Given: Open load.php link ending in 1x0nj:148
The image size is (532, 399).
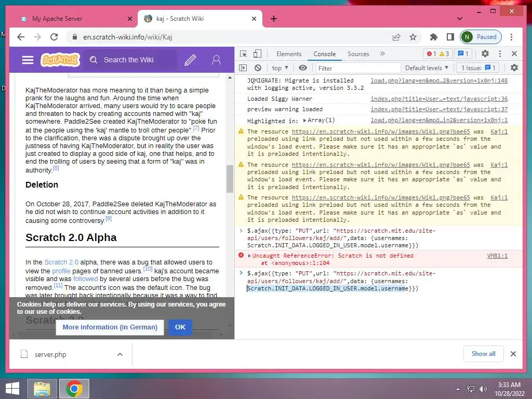Looking at the screenshot, I should [439, 81].
